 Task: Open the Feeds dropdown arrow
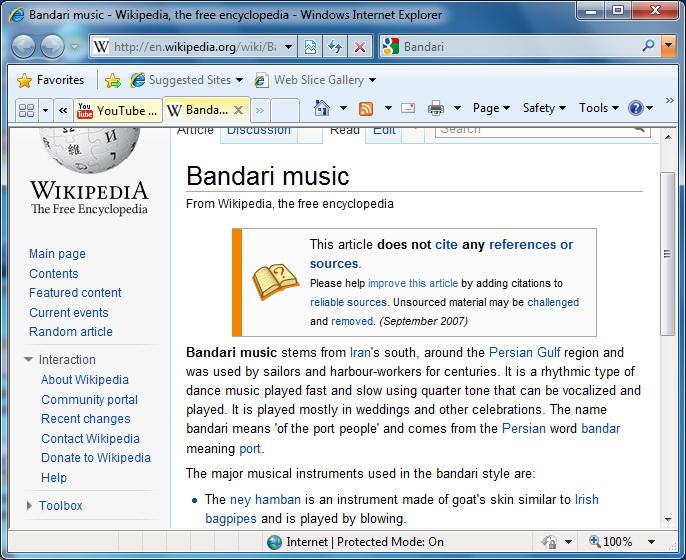pyautogui.click(x=388, y=108)
